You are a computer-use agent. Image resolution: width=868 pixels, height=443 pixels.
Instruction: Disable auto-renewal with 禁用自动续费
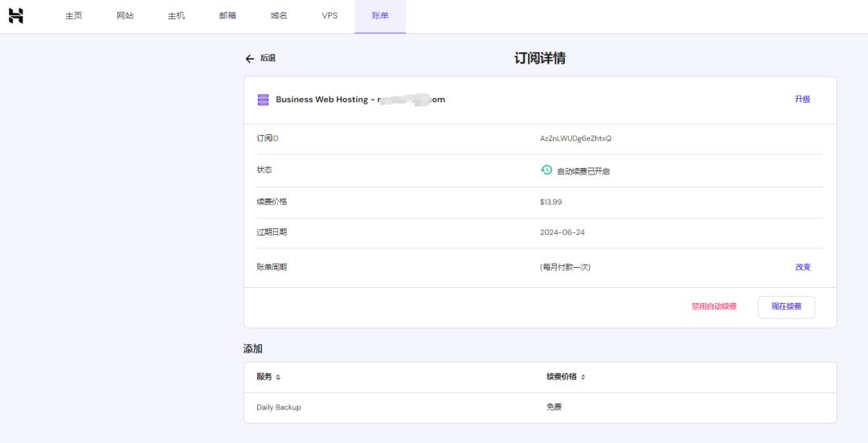tap(714, 306)
